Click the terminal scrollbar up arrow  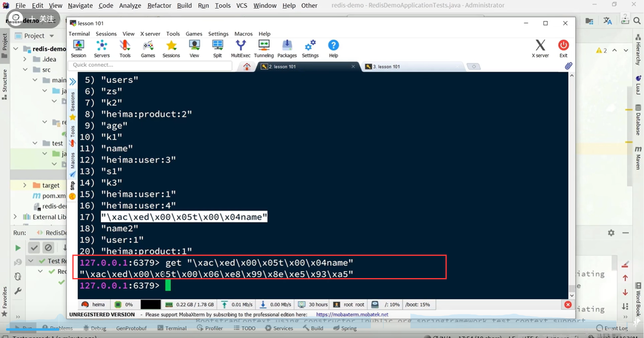(572, 76)
